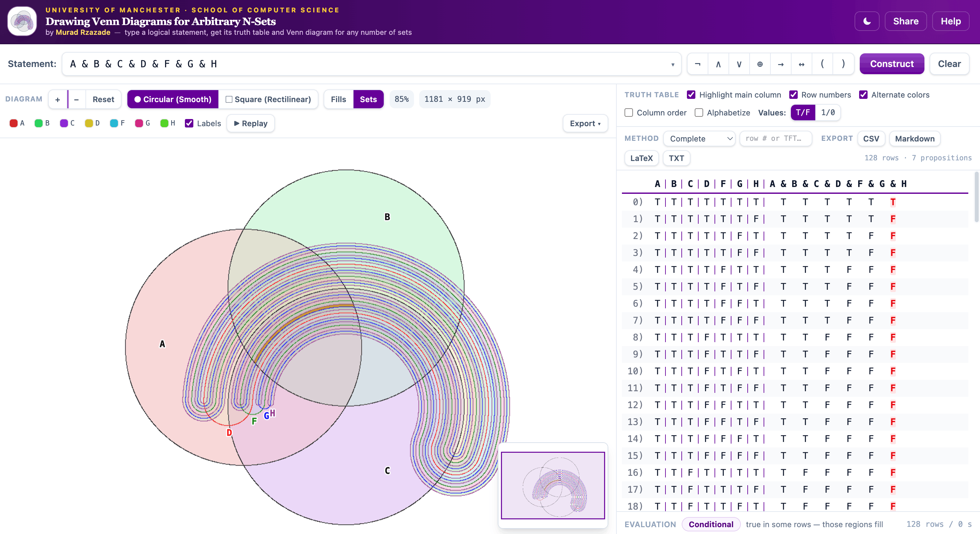The image size is (980, 534).
Task: Insert an opening parenthesis
Action: (822, 64)
